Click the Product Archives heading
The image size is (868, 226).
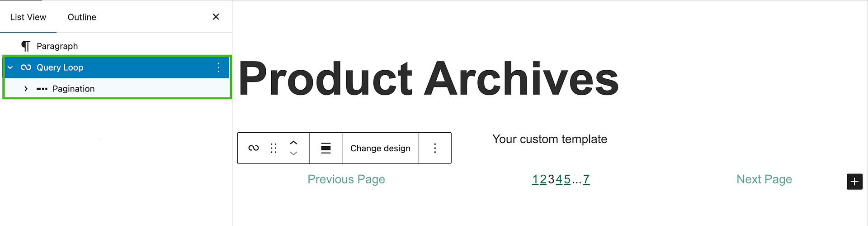428,79
